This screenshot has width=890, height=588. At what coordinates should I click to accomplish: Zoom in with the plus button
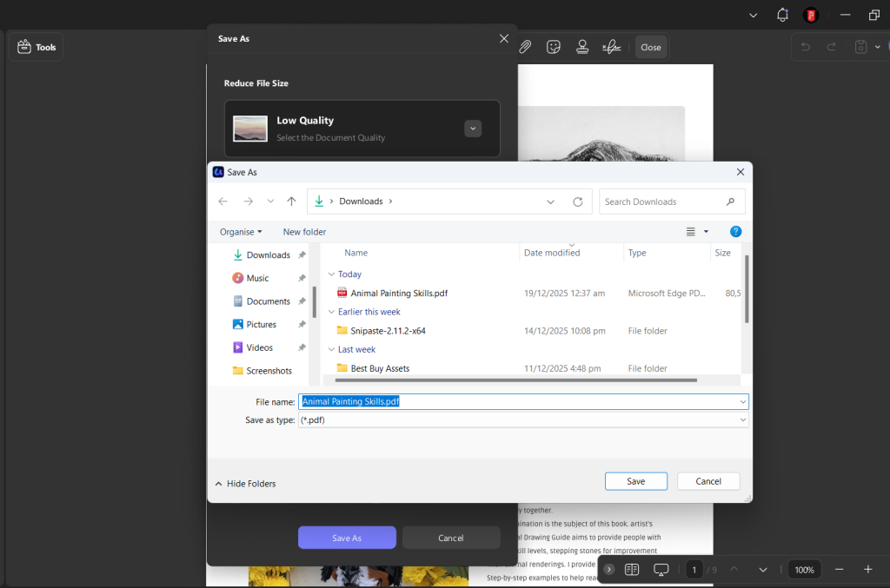pos(867,570)
